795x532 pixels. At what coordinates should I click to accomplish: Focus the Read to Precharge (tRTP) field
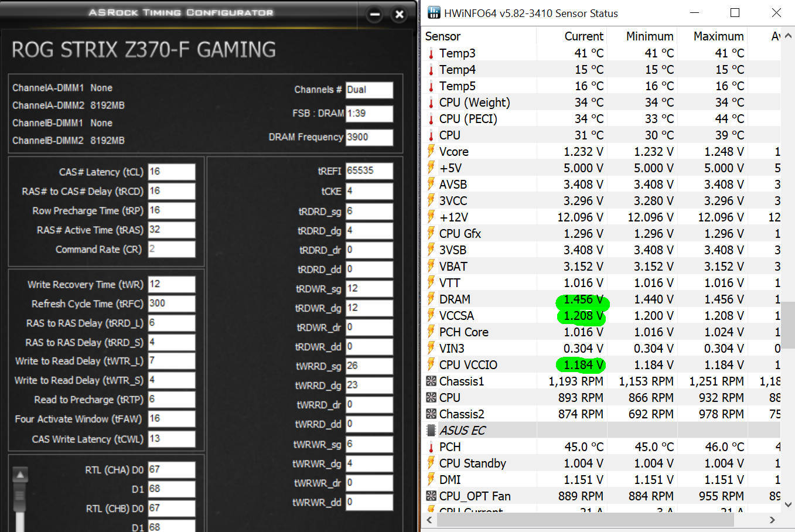click(x=171, y=400)
